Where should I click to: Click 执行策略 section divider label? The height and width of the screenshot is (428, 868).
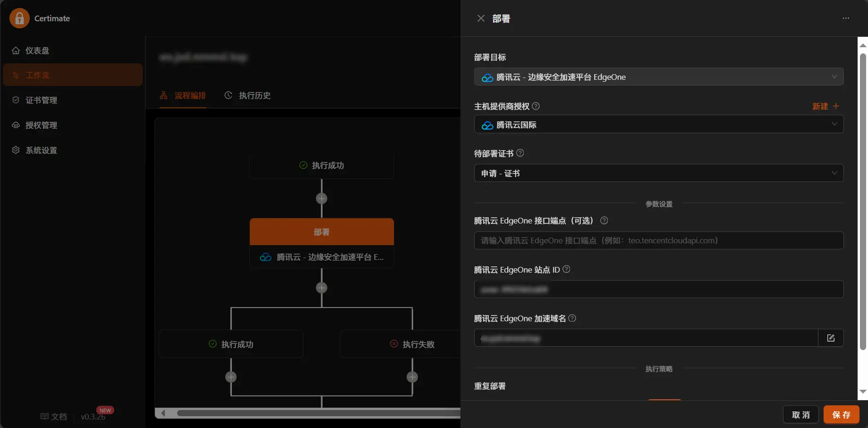click(659, 369)
